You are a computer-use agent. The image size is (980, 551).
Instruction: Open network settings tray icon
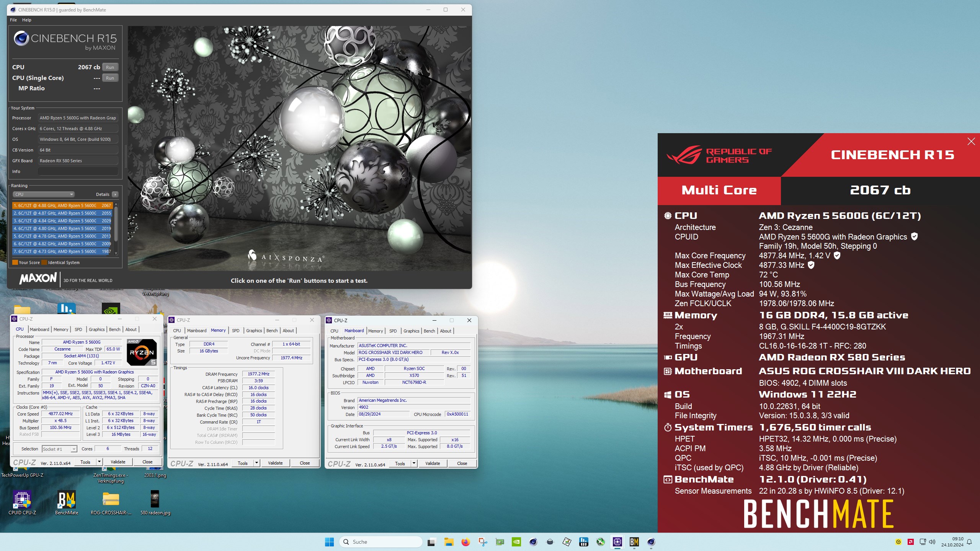[923, 542]
